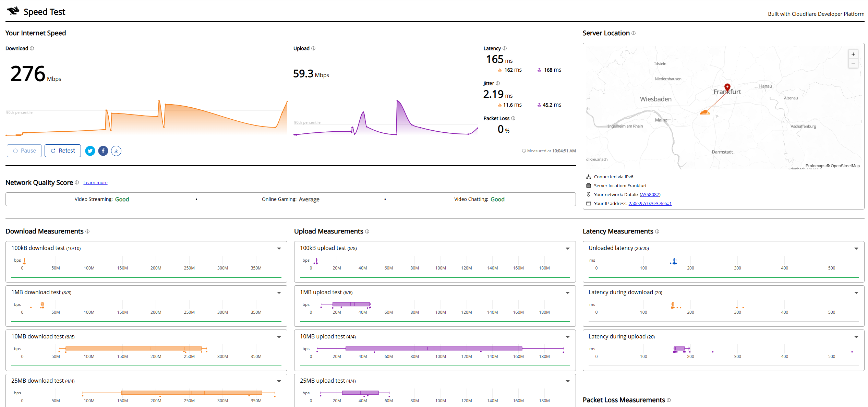
Task: Pause the running speed test
Action: point(24,151)
